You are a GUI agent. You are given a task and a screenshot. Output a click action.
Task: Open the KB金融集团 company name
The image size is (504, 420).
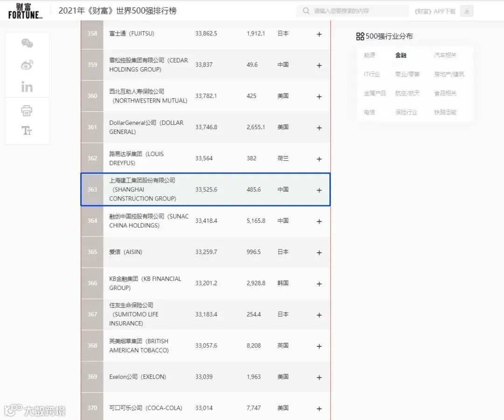(x=145, y=283)
